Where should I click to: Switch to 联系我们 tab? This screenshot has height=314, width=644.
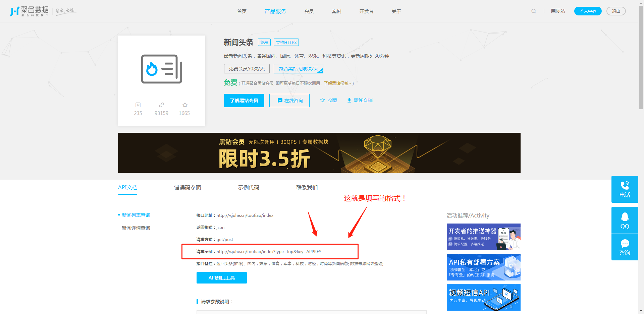tap(307, 188)
